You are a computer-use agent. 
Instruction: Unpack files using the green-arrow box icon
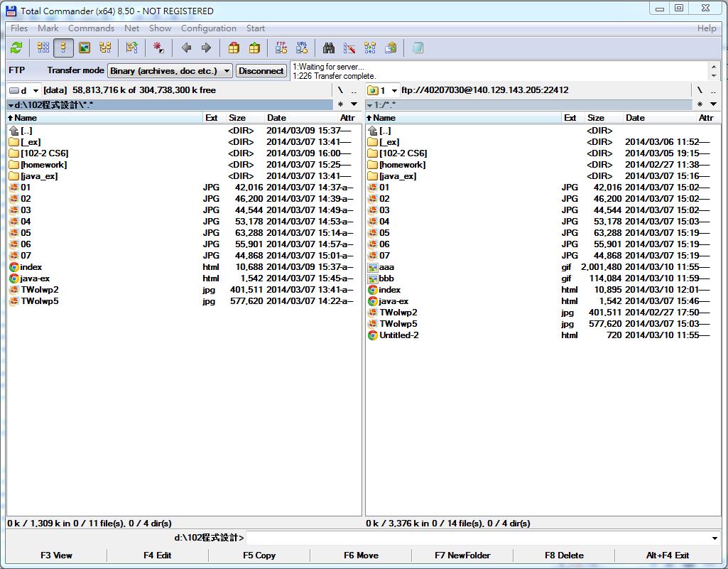click(254, 48)
